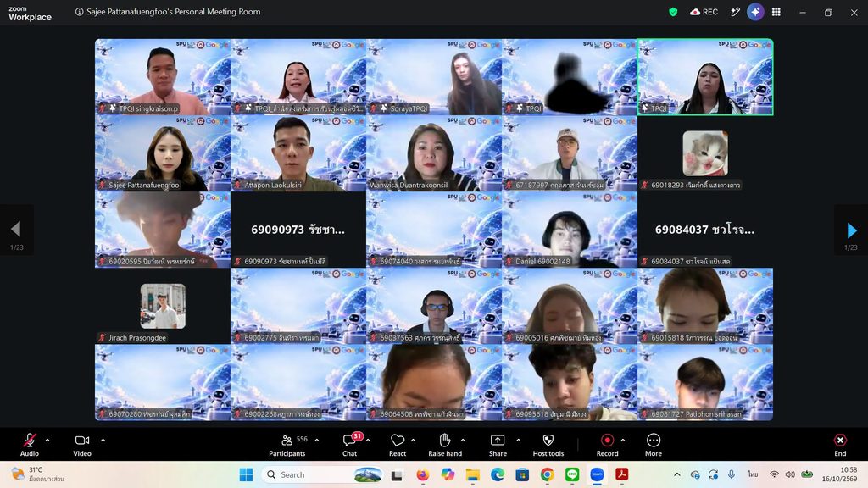The image size is (868, 488).
Task: Expand the React options chevron
Action: (413, 441)
